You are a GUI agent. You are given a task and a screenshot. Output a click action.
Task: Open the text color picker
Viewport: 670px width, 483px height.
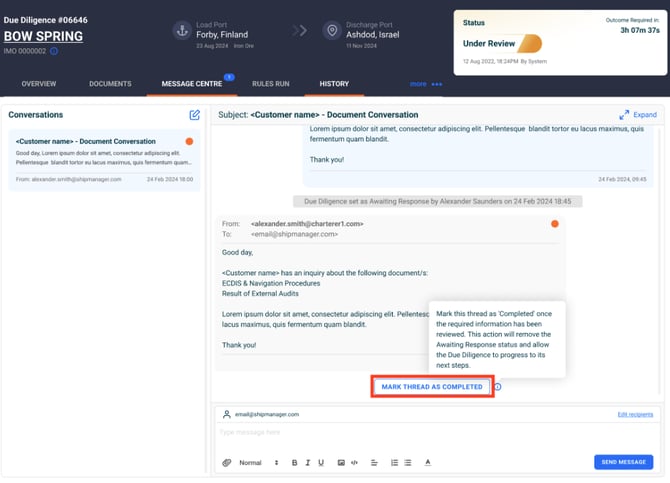(428, 463)
